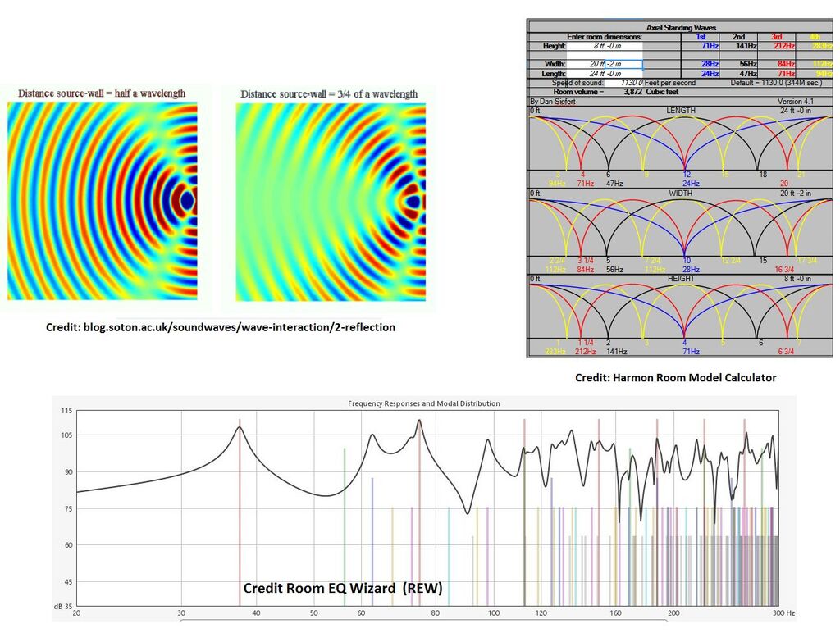840x633 pixels.
Task: Click the blog.soton.ac.uk credit link text
Action: pos(220,327)
